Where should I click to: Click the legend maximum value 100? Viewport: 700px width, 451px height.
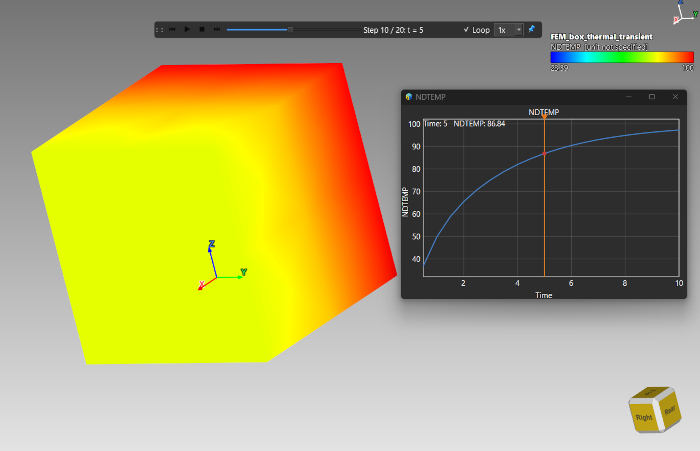coord(688,68)
